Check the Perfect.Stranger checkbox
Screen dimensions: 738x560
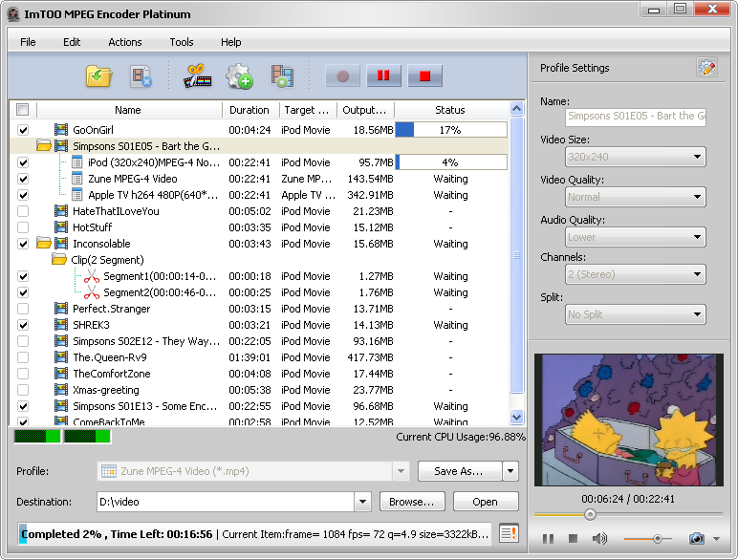(23, 309)
